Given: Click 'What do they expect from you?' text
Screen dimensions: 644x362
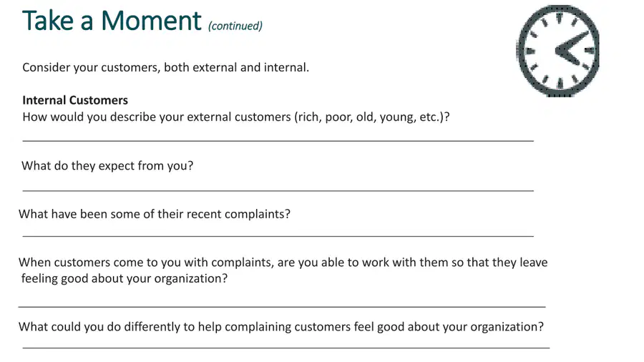Looking at the screenshot, I should [107, 166].
